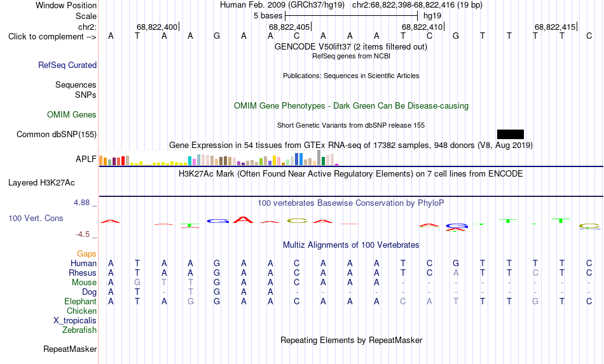Click the GTEx Gene Expression title
Viewport: 604px width, 364px height.
click(351, 145)
